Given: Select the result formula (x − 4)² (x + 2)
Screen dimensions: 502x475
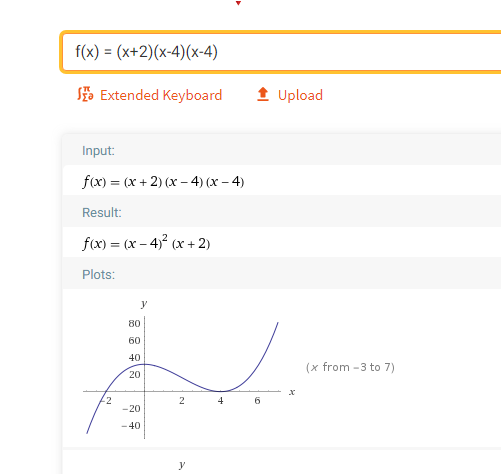Looking at the screenshot, I should point(146,243).
